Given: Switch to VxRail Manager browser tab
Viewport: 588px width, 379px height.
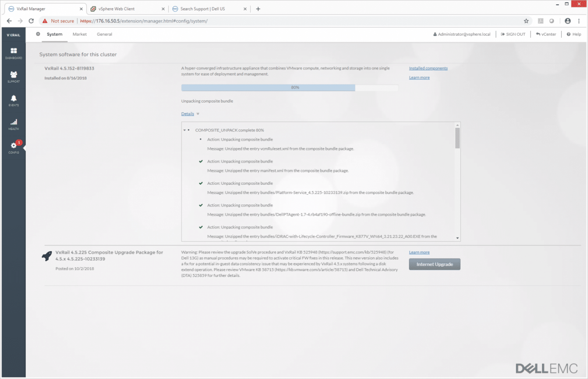Looking at the screenshot, I should pyautogui.click(x=45, y=9).
